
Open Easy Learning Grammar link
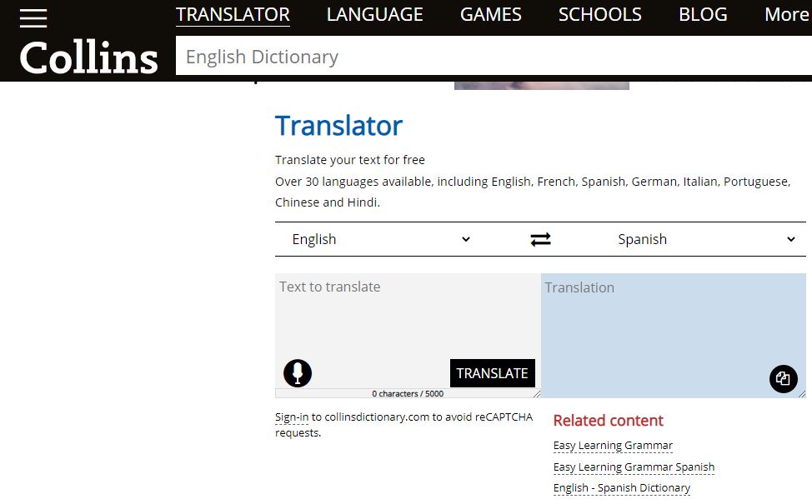pos(613,446)
